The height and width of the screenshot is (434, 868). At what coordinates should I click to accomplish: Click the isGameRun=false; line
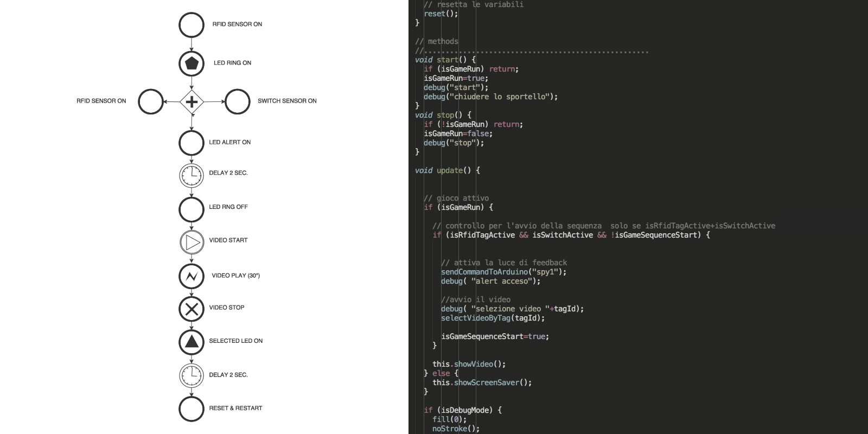click(x=458, y=133)
